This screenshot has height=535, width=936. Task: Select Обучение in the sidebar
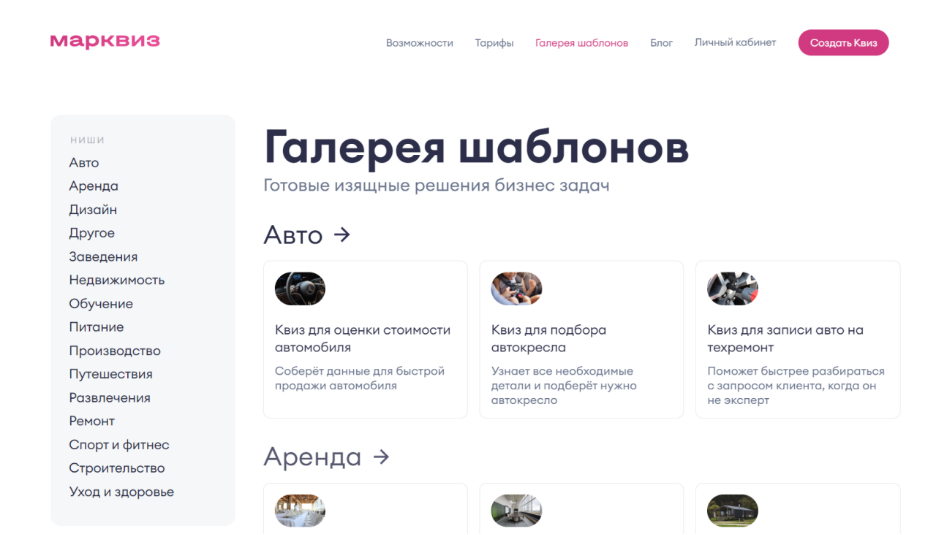[x=101, y=303]
